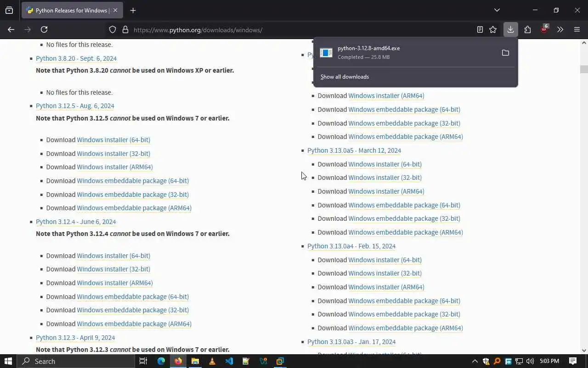Open notification center icon
Screen dimensions: 588x368
click(x=573, y=361)
